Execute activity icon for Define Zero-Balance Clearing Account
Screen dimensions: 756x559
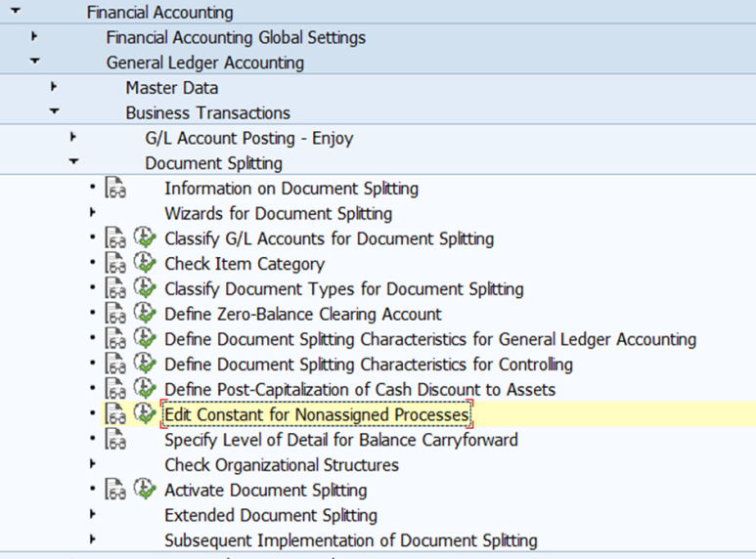(145, 314)
